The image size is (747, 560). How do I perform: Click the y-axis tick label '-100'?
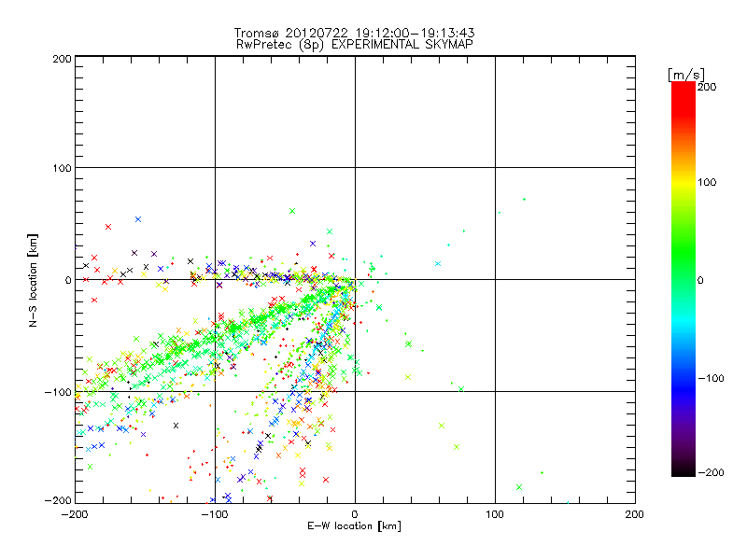(x=58, y=392)
